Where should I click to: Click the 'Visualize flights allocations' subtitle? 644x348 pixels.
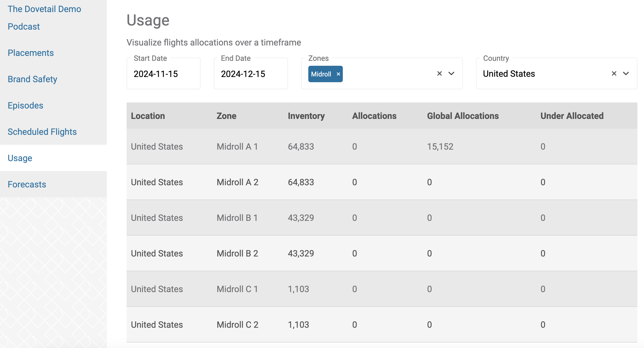214,42
